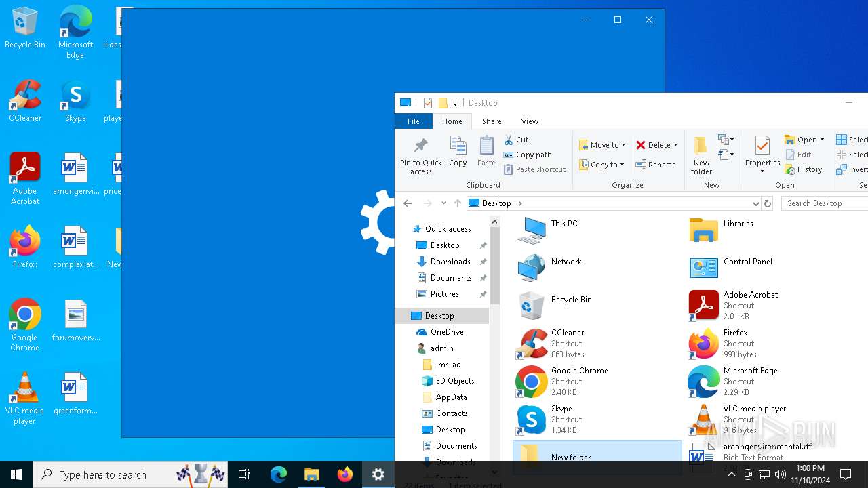Viewport: 868px width, 488px height.
Task: Create a New folder from ribbon
Action: click(701, 155)
